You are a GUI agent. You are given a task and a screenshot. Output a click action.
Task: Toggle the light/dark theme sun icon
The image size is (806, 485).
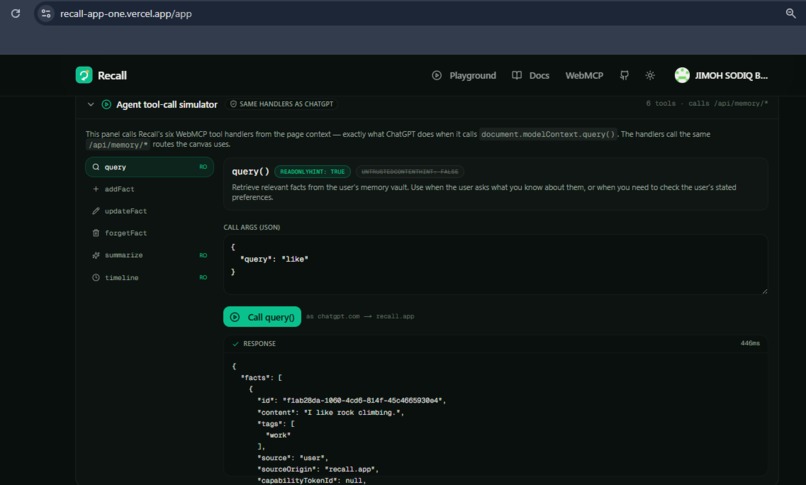coord(650,76)
